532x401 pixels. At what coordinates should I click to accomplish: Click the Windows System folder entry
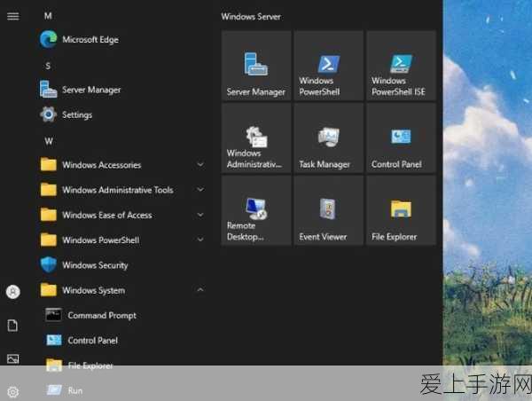pos(121,290)
